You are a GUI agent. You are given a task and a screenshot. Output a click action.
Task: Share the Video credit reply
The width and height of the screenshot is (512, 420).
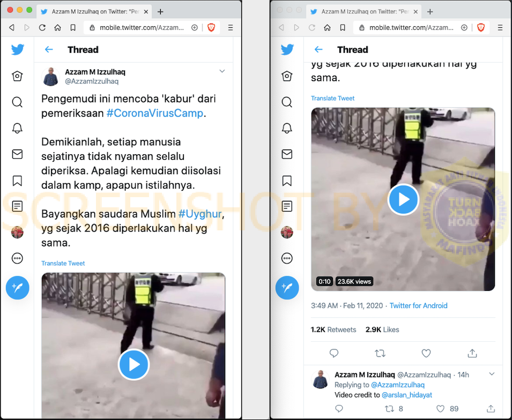tap(491, 409)
